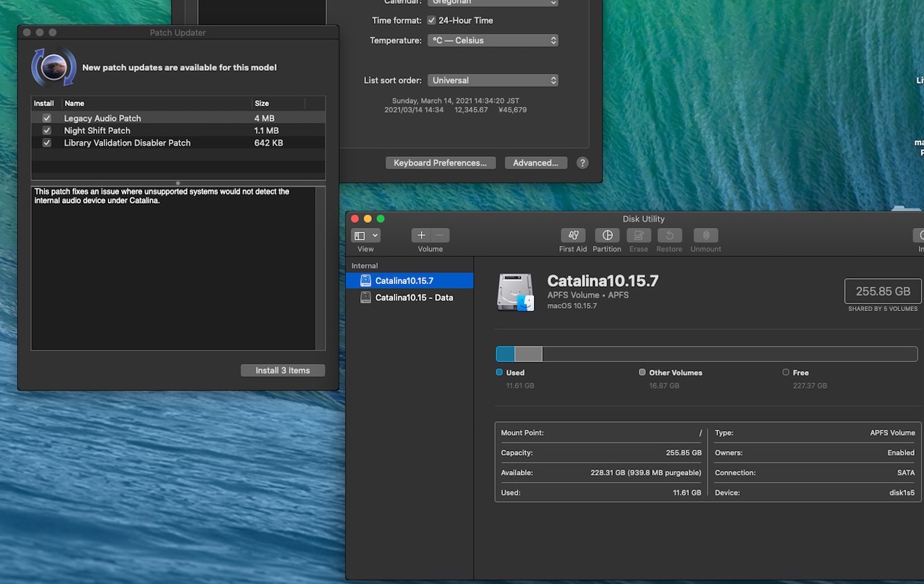
Task: Click the Erase toolbar icon
Action: pos(639,235)
